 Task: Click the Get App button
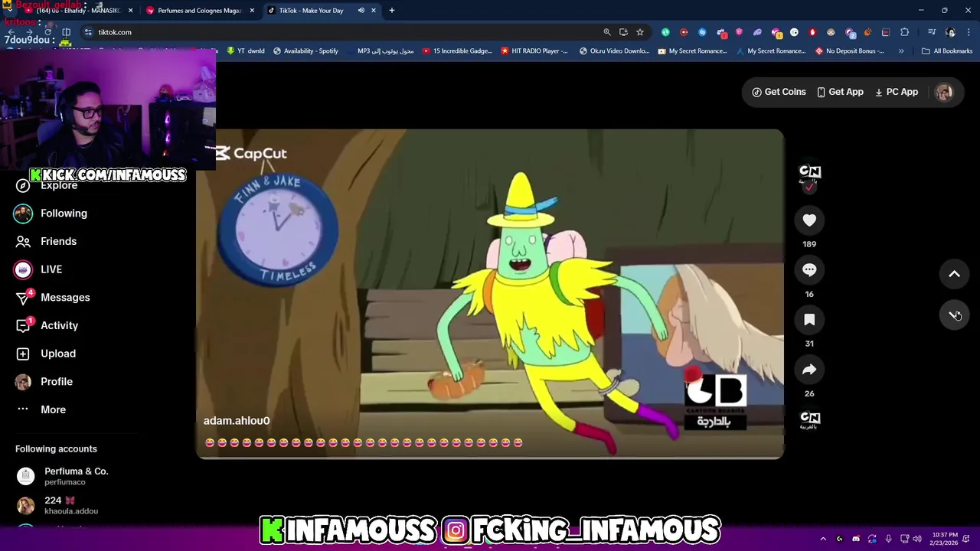coord(840,92)
